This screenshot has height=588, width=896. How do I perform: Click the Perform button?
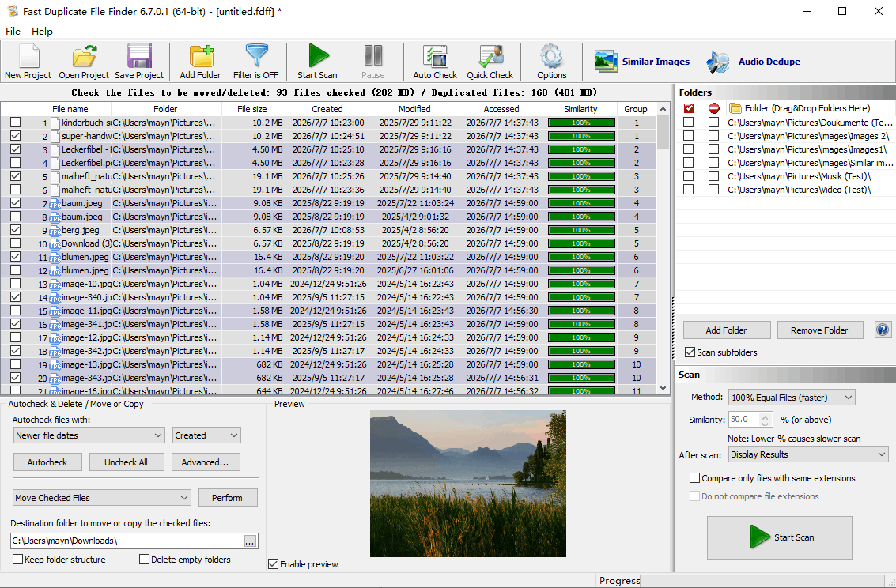coord(228,498)
